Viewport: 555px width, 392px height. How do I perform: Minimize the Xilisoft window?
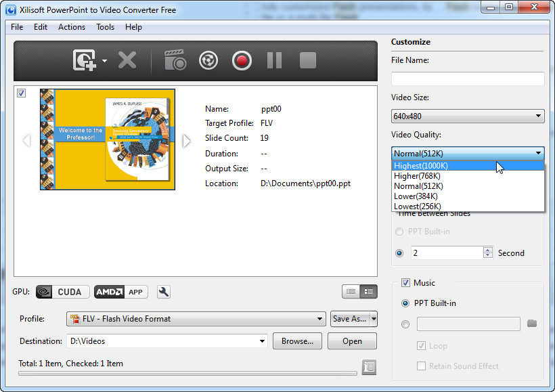(x=491, y=7)
